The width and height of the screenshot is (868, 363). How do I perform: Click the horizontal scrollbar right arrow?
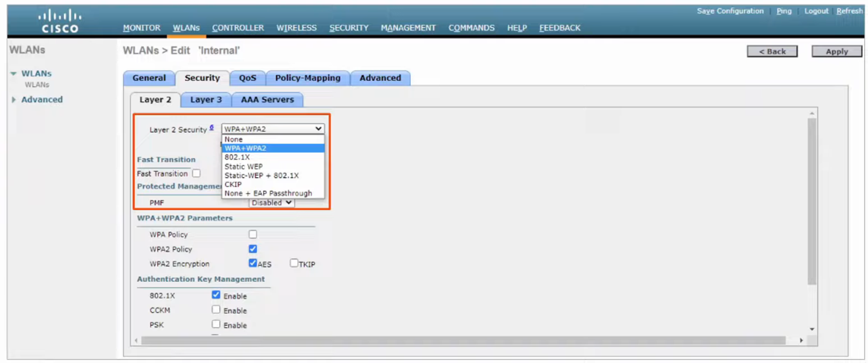pyautogui.click(x=801, y=340)
